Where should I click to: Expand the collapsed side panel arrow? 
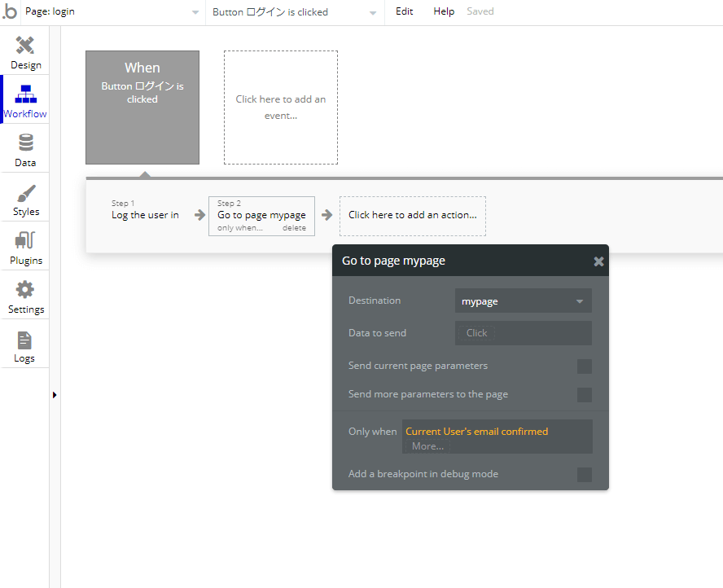tap(55, 395)
